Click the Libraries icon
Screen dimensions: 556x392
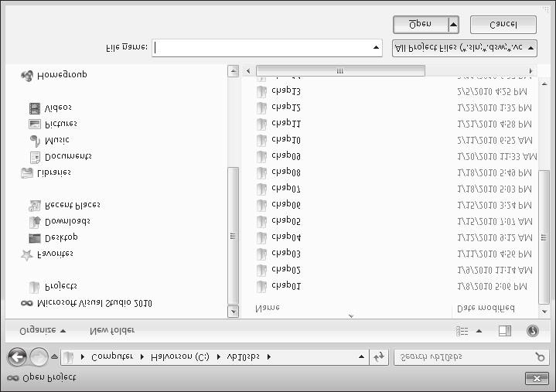pos(27,173)
